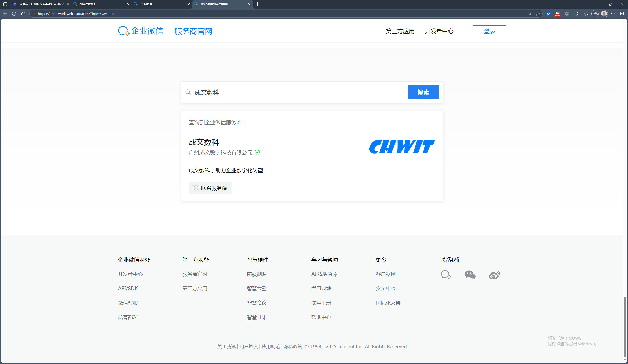Open the WeCom contact icon in the footer
Image resolution: width=628 pixels, height=364 pixels.
click(x=446, y=275)
